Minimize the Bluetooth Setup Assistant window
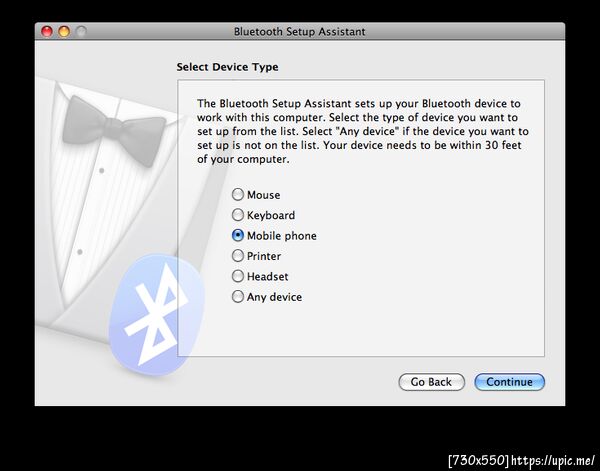 64,31
